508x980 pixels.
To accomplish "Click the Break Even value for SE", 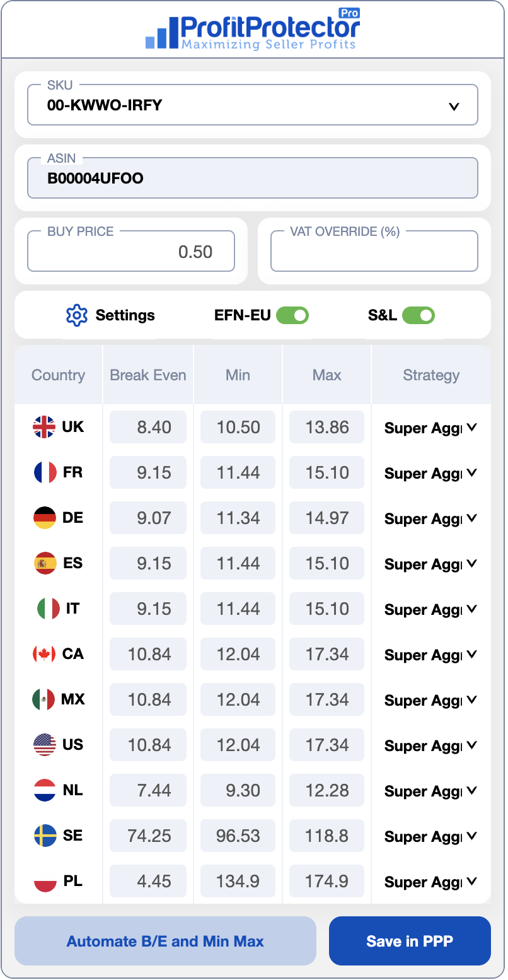I will (x=147, y=836).
